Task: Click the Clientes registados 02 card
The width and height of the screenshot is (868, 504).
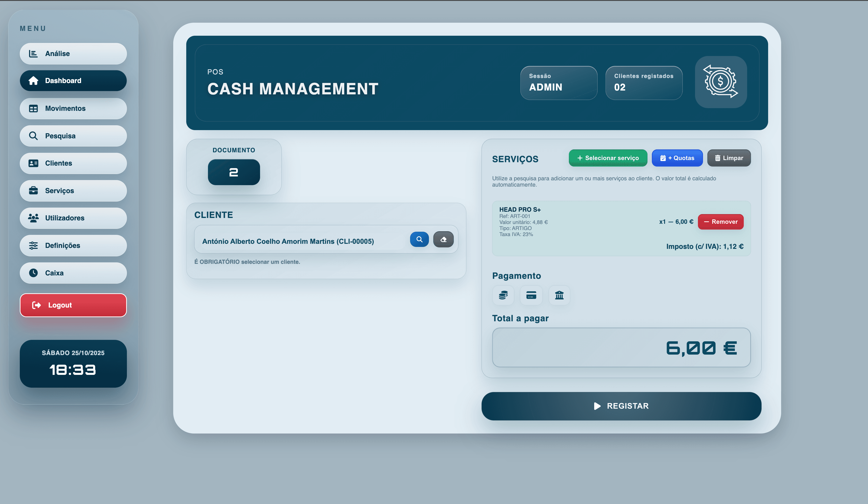Action: [x=644, y=83]
